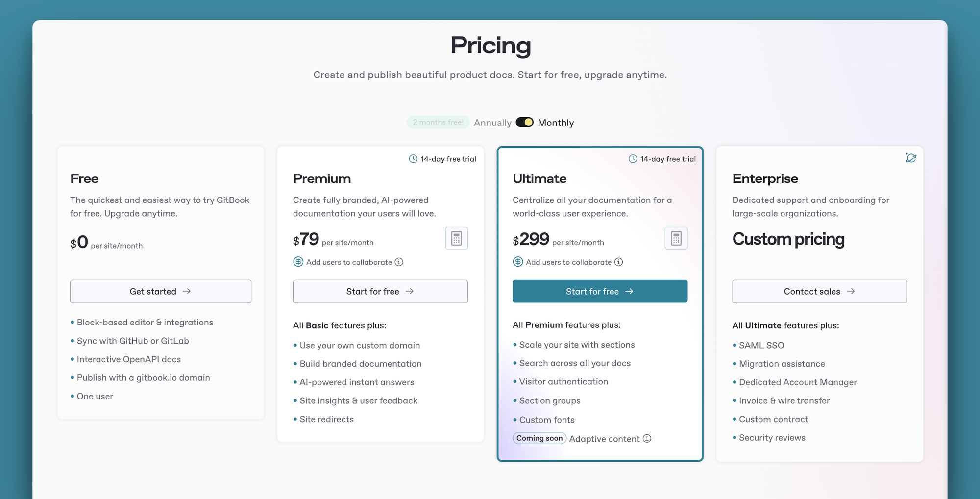
Task: Click the dollar icon before Premium's "Add users to collaborate"
Action: [297, 262]
